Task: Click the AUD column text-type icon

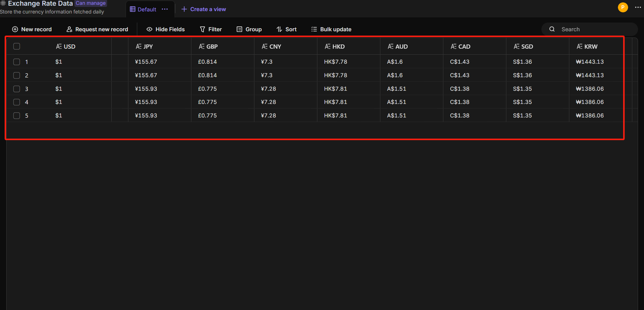Action: [x=391, y=47]
